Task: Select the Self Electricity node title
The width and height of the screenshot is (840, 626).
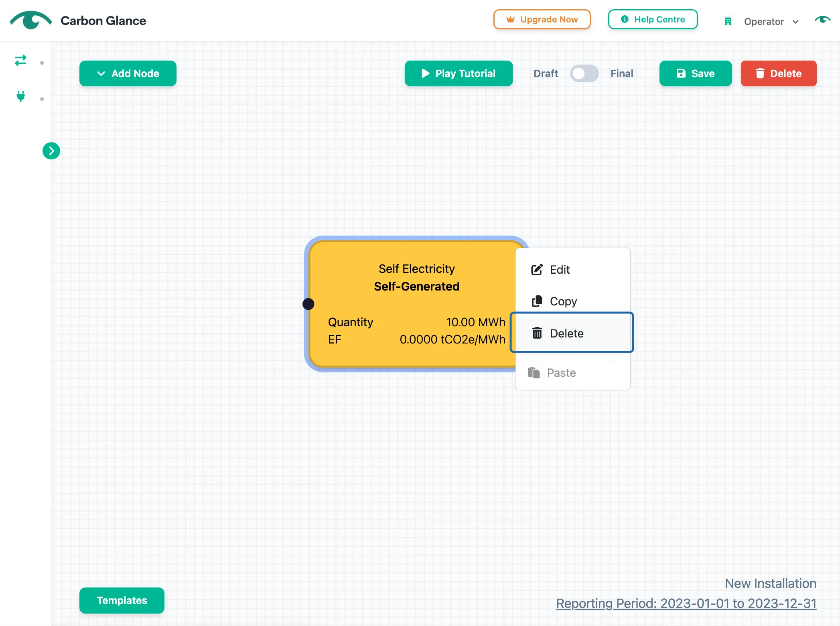Action: click(x=416, y=268)
